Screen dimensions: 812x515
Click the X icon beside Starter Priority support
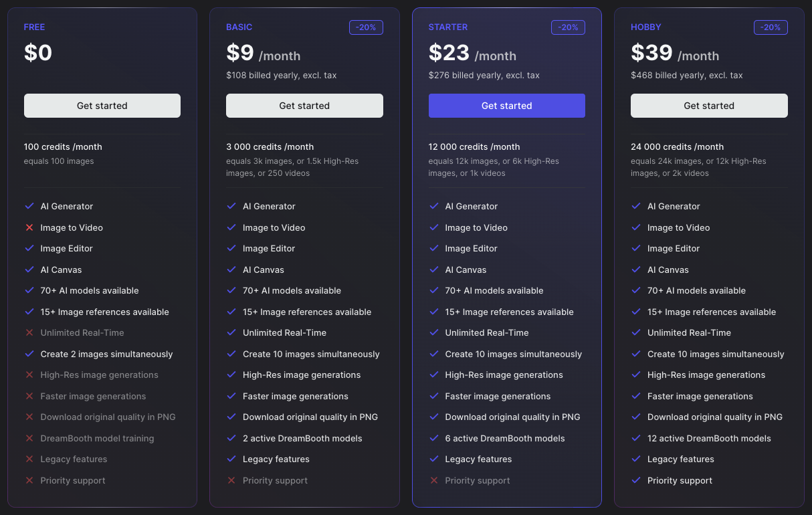click(x=434, y=480)
